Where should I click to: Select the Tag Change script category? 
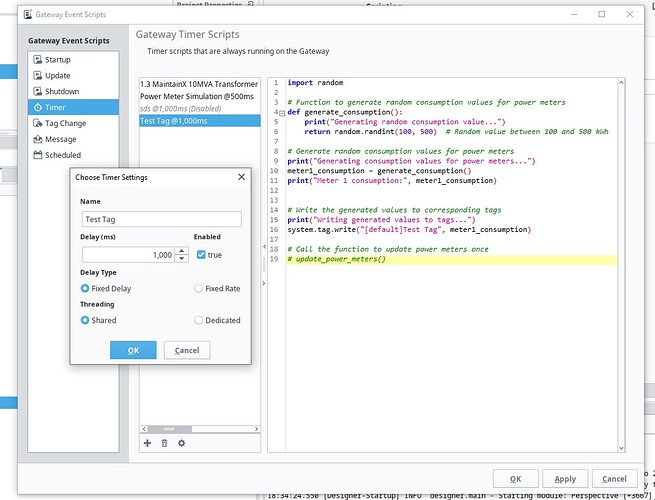pos(73,123)
